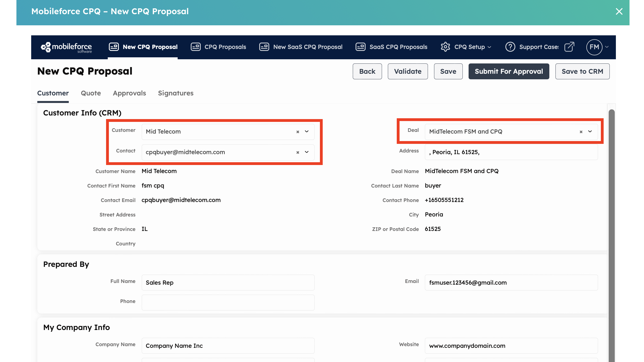The width and height of the screenshot is (644, 362).
Task: Click Submit For Approval button
Action: click(509, 72)
